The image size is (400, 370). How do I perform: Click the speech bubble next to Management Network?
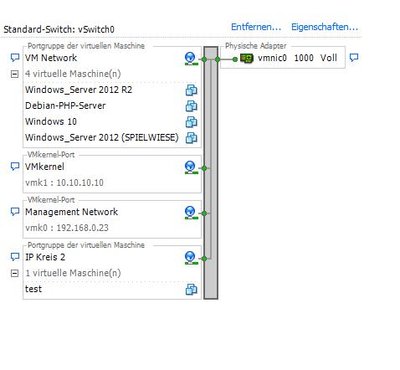coord(15,212)
